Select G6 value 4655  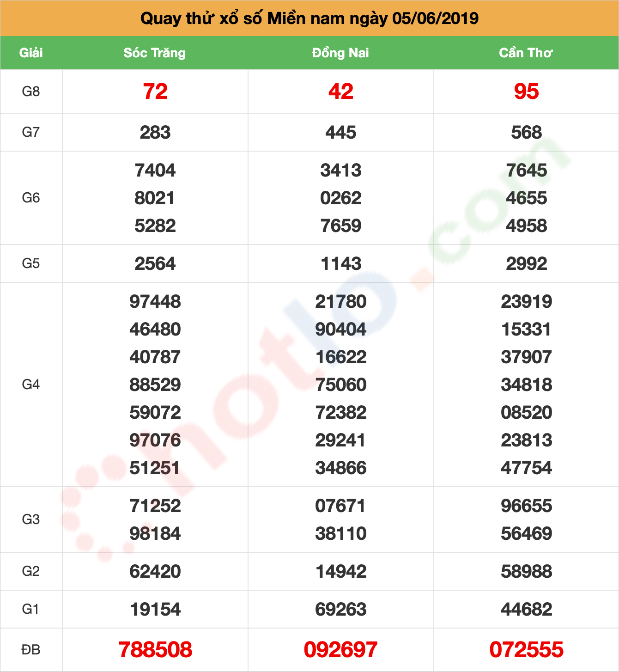click(527, 198)
